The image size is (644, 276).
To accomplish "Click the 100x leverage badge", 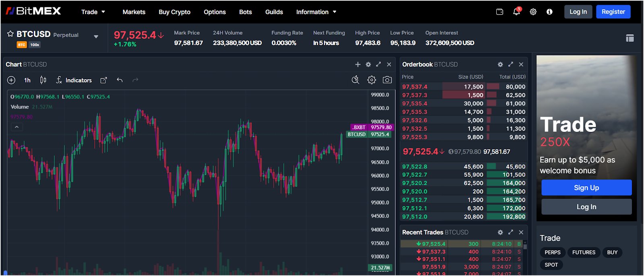I will click(x=35, y=45).
